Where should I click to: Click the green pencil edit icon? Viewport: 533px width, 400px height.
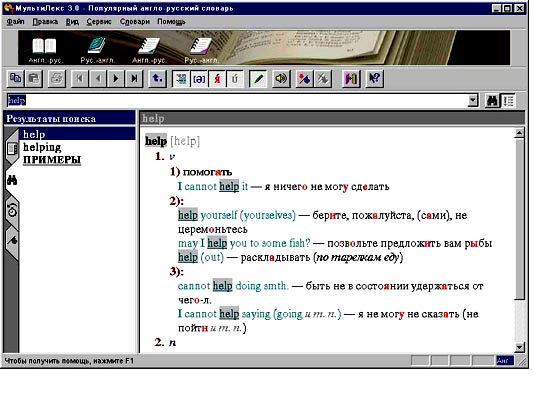(258, 79)
